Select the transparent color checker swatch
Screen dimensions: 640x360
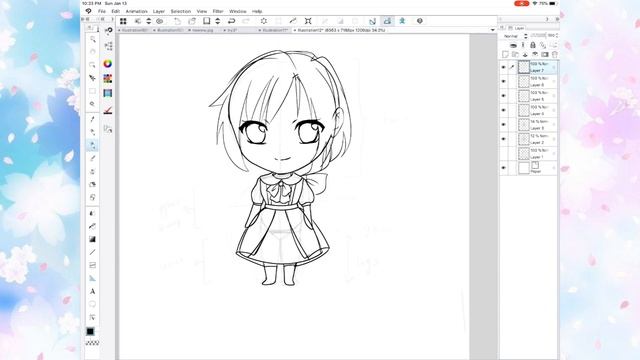[x=93, y=343]
